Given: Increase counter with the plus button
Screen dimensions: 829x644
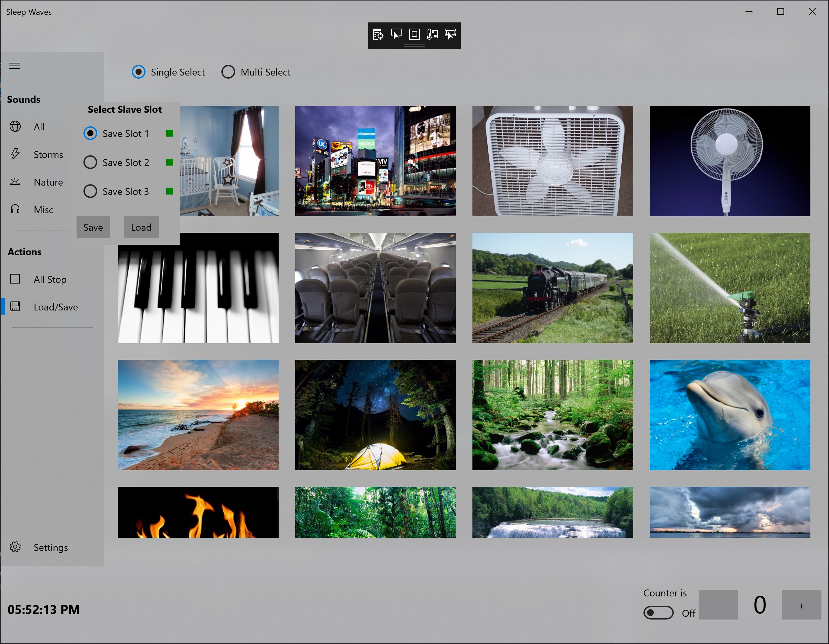Looking at the screenshot, I should [801, 605].
